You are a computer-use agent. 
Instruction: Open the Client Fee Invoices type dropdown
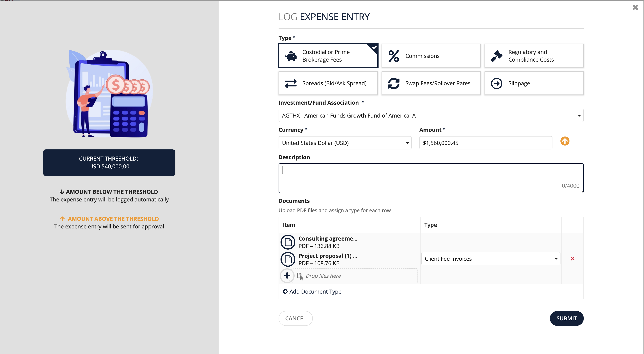tap(491, 259)
